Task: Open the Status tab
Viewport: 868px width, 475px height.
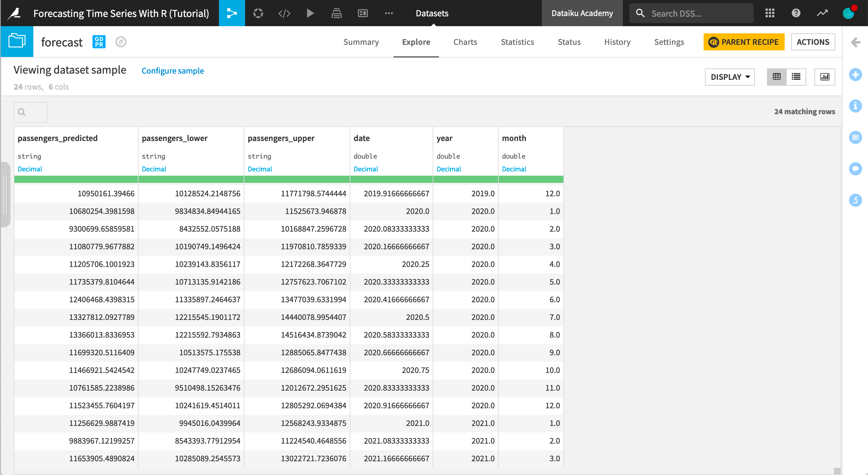Action: click(569, 42)
